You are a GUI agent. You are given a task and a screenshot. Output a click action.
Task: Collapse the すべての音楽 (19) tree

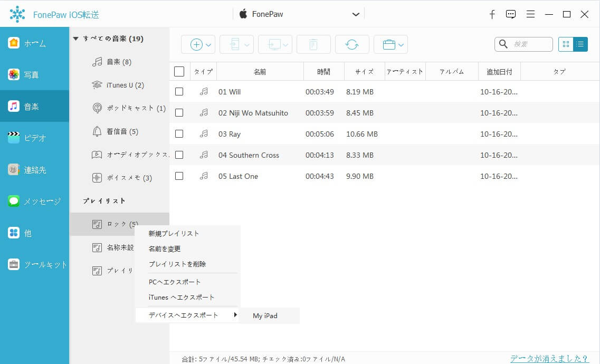[x=76, y=39]
